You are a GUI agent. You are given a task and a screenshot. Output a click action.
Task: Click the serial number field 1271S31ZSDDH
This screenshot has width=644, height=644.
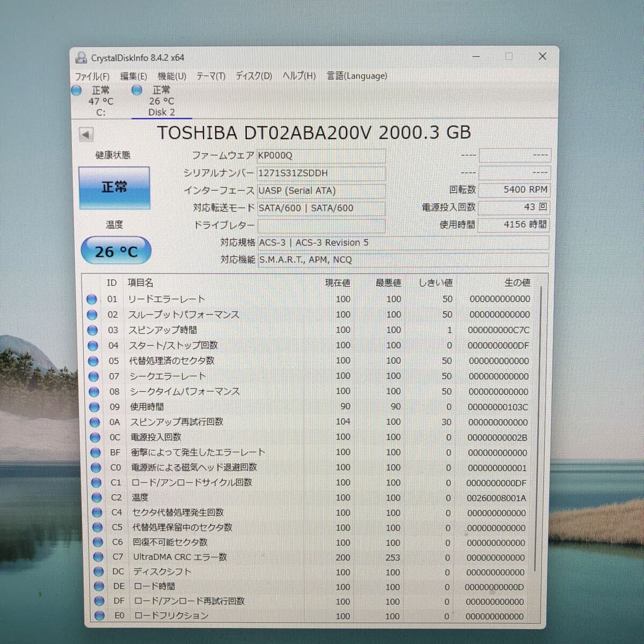(321, 173)
